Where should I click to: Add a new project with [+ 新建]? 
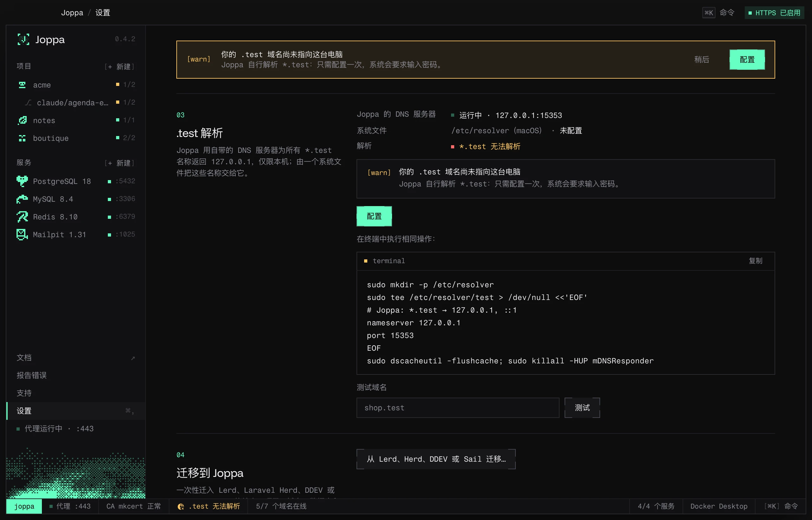tap(119, 67)
